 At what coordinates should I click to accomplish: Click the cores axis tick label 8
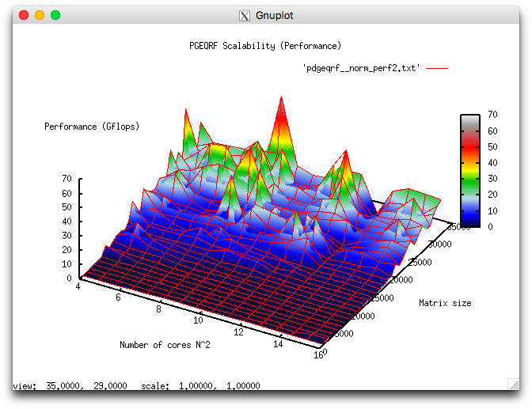tap(158, 309)
